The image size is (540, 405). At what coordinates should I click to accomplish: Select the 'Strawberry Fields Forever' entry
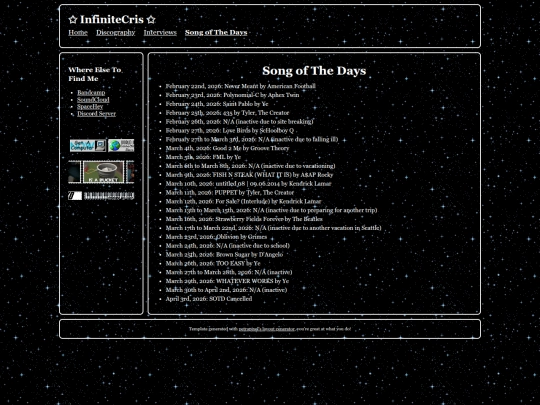[x=244, y=219]
